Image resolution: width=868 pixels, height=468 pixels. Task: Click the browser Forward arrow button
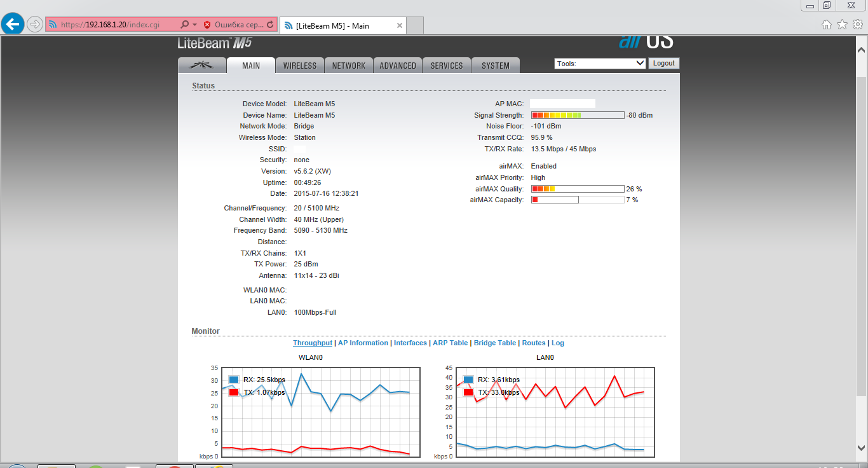[35, 25]
